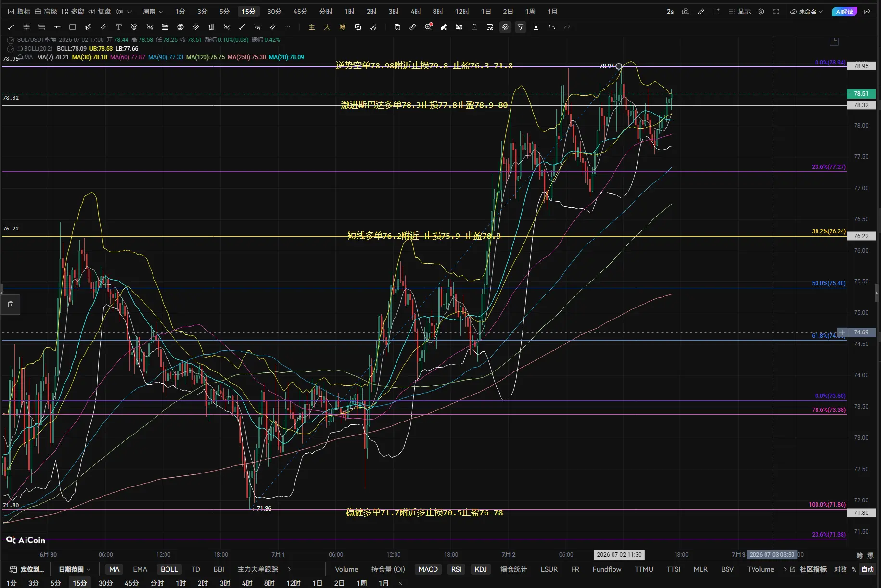Click the pencil edit icon in top bar

[701, 12]
